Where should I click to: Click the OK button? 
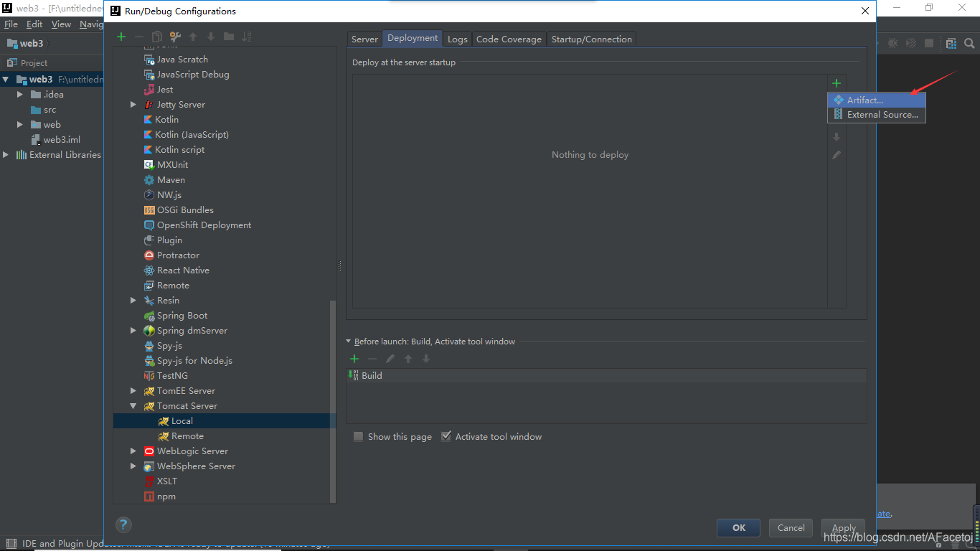739,528
